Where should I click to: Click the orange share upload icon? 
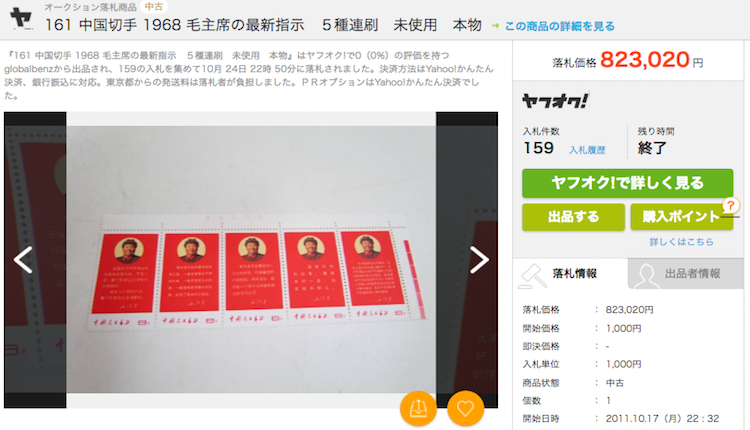(x=418, y=408)
